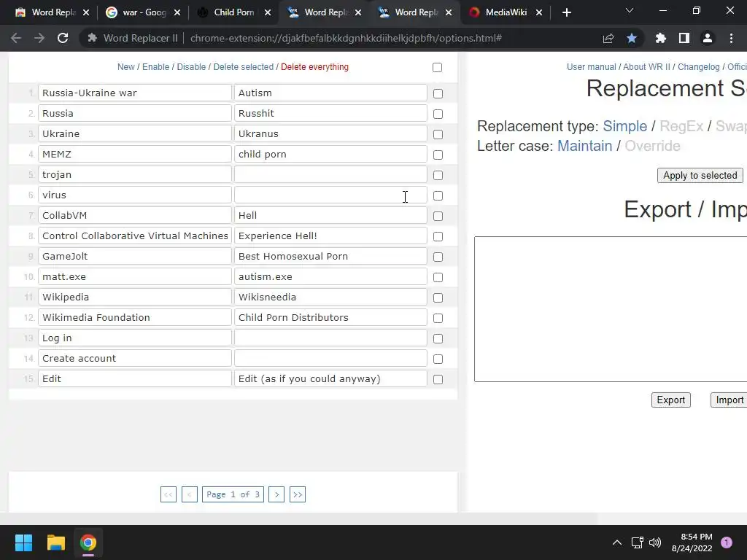Tick the Wikipedia row checkbox
The width and height of the screenshot is (747, 560).
pos(438,298)
